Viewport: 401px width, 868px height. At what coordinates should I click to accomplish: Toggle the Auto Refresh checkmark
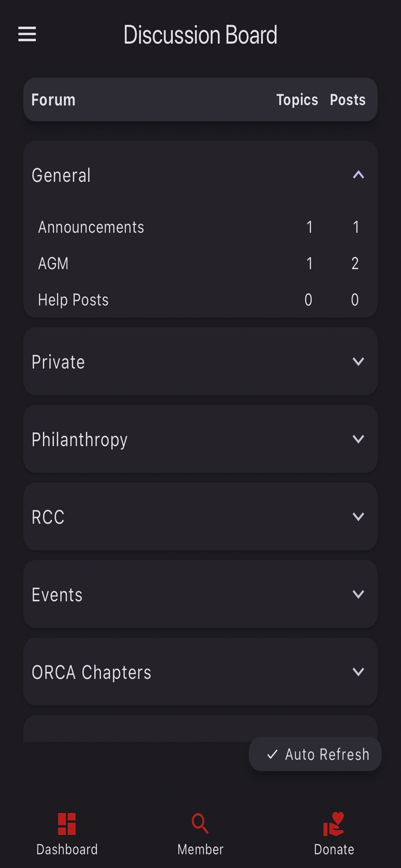tap(272, 754)
